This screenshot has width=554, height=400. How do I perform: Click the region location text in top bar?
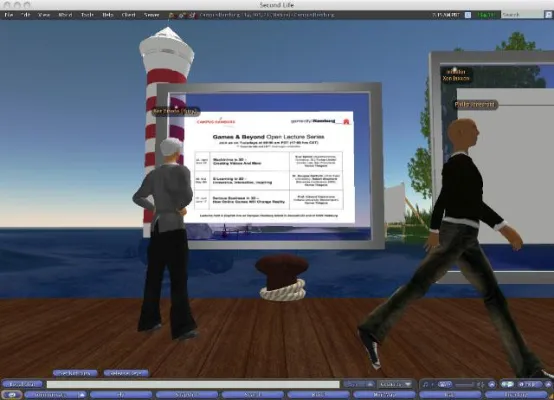(267, 15)
